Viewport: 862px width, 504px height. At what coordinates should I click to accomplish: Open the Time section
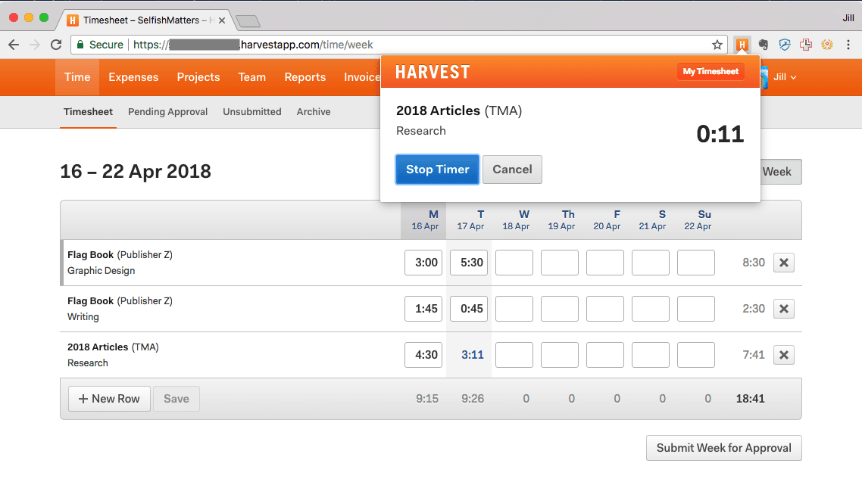tap(77, 77)
